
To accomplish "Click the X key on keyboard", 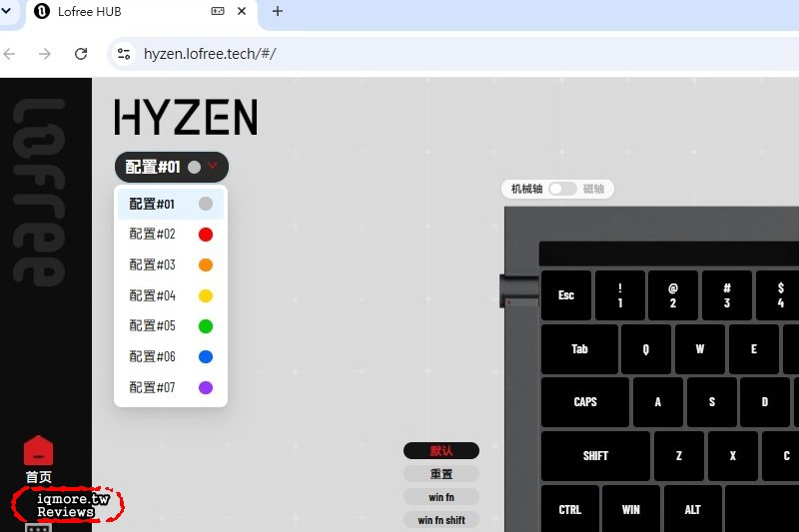I will pyautogui.click(x=733, y=456).
